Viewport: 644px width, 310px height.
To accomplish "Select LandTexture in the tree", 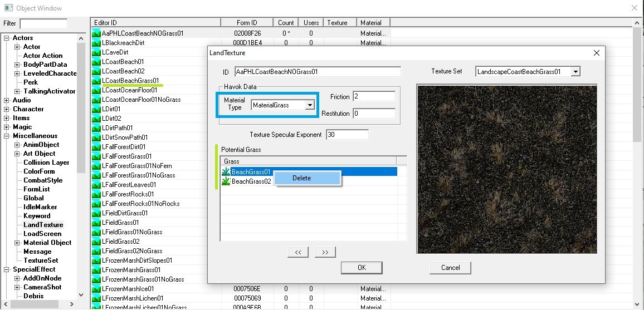I will coord(43,225).
